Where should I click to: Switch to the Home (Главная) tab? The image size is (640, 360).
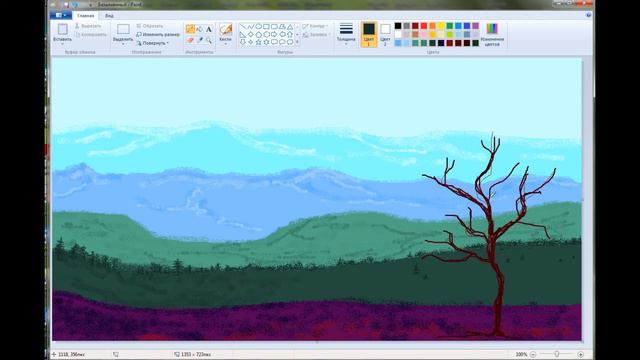pos(86,16)
